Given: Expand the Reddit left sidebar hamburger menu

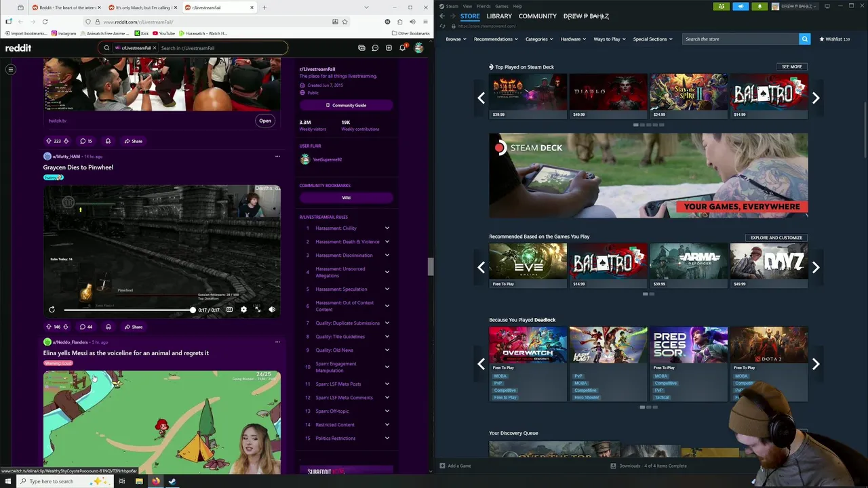Looking at the screenshot, I should point(11,69).
